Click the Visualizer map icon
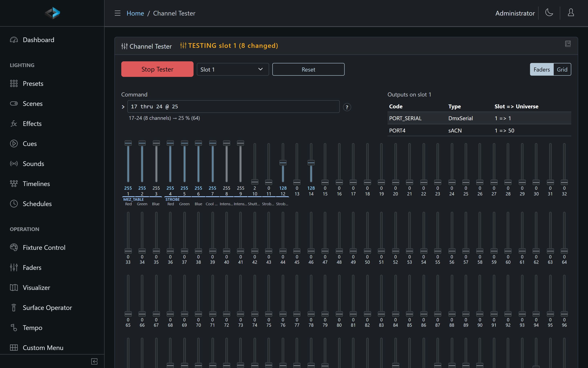 coord(14,288)
